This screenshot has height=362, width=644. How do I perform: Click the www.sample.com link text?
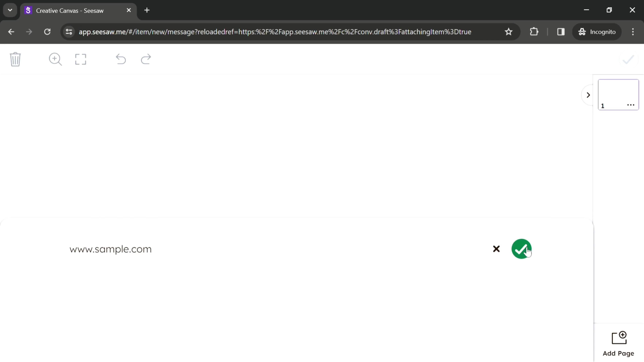[111, 249]
